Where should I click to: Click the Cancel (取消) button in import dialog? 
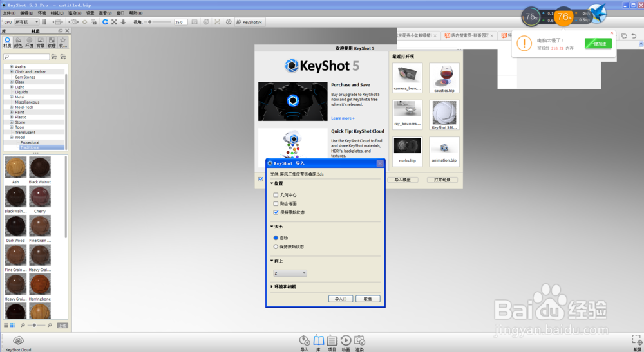point(368,299)
